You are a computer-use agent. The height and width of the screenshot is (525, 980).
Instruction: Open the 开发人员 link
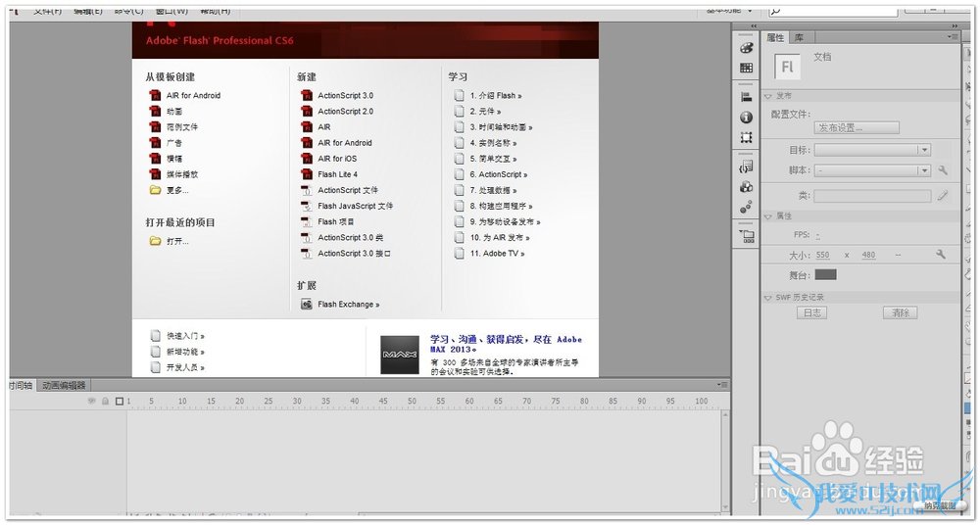point(185,367)
